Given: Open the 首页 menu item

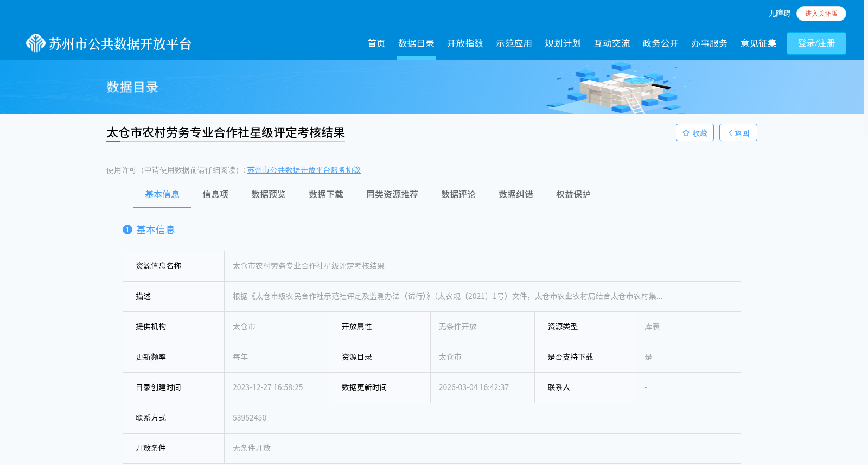Looking at the screenshot, I should (x=376, y=43).
